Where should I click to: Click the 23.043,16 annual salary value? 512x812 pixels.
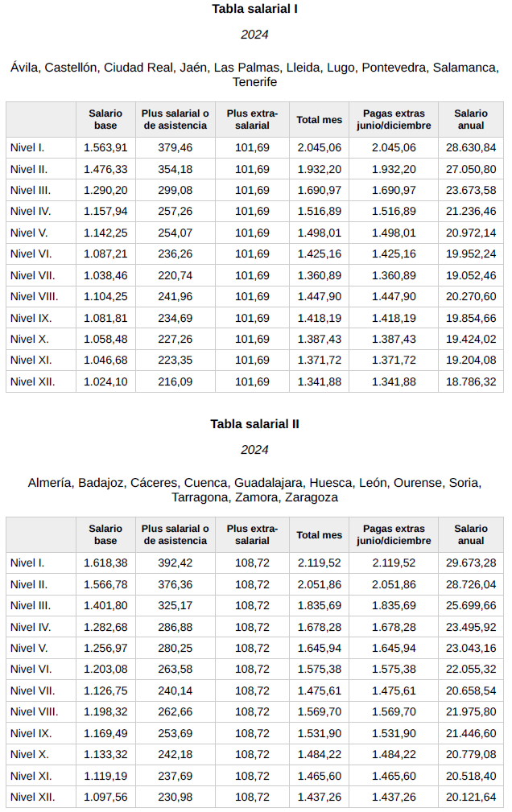(x=471, y=648)
